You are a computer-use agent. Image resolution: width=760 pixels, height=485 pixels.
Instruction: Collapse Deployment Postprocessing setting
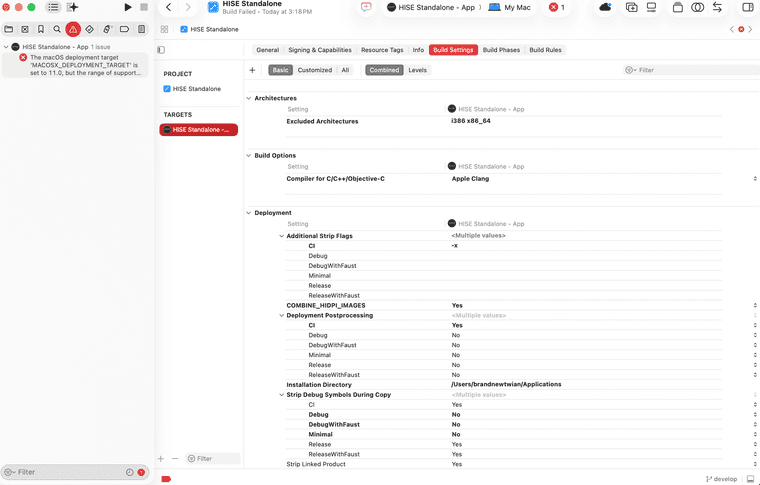click(x=281, y=315)
